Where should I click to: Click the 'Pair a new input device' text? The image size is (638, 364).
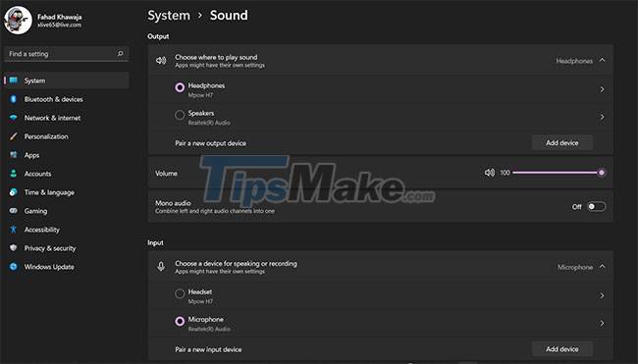click(x=208, y=349)
